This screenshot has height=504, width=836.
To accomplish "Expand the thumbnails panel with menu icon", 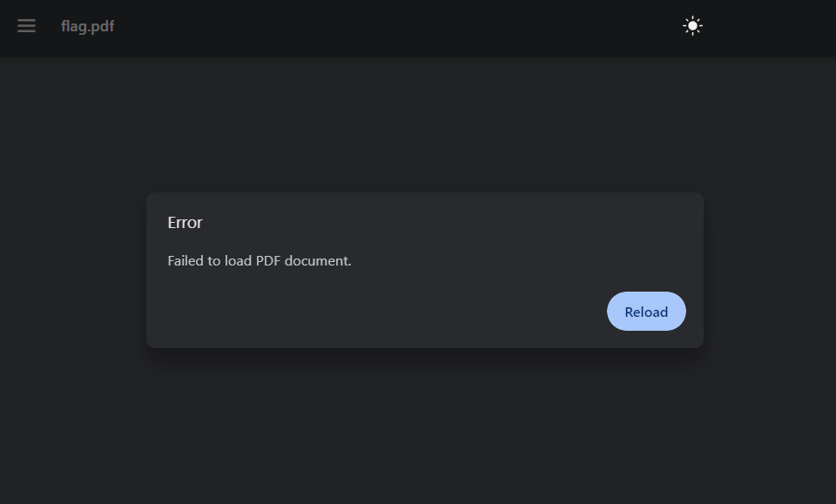I will (x=26, y=25).
